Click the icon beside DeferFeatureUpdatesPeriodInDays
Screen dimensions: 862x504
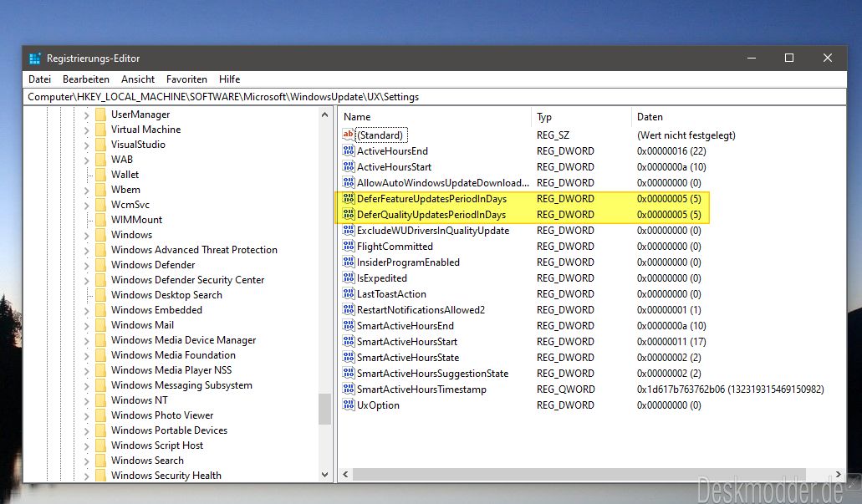(x=349, y=198)
